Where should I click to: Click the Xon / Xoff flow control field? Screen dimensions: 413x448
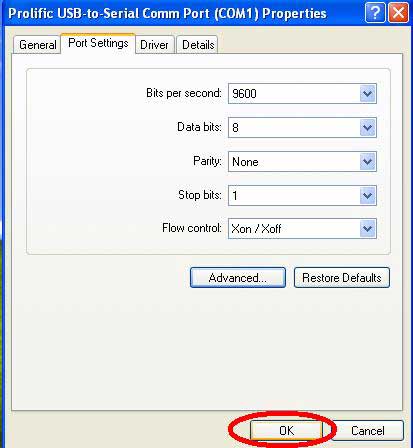(302, 229)
